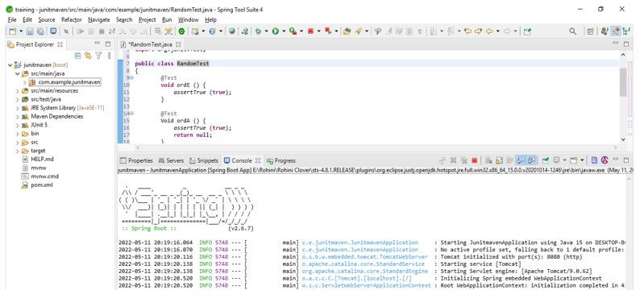
Task: Collapse the junitmaven project node
Action: 10,65
